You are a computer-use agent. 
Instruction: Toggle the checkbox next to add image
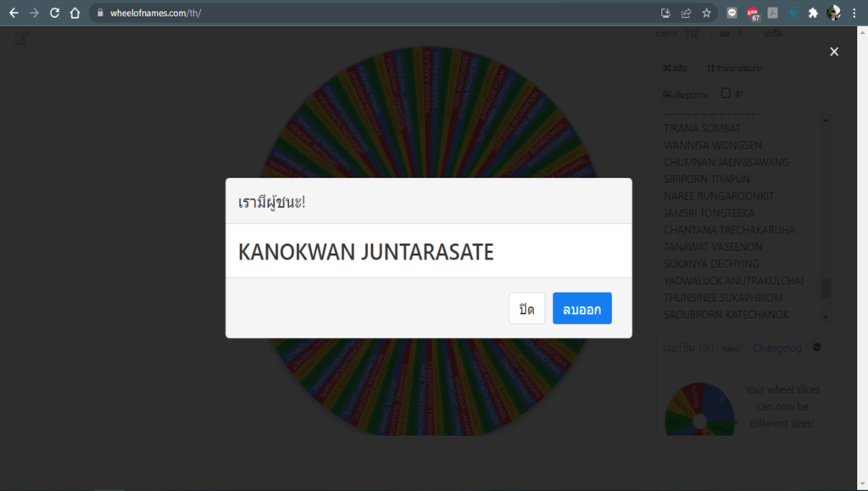pos(726,93)
